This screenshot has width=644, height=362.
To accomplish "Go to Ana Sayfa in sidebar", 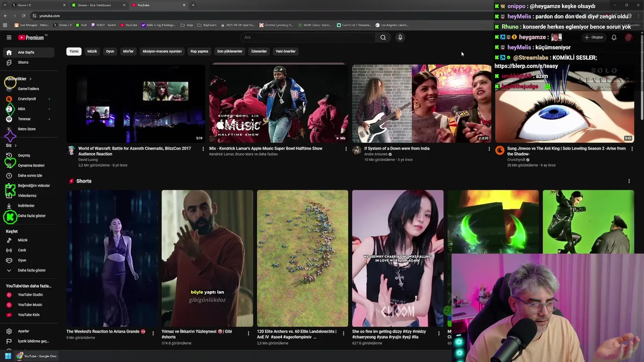I will click(30, 52).
